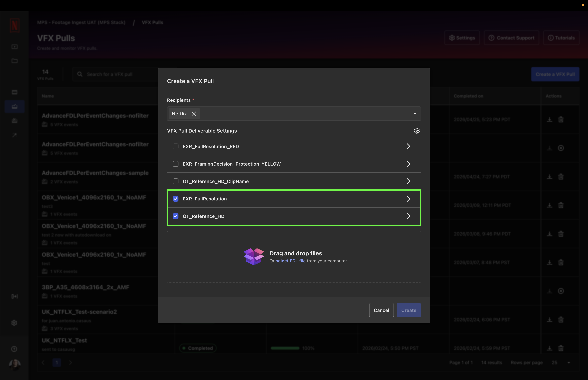588x380 pixels.
Task: Download the UK_NTFLX_Test-scenario2 pull
Action: click(x=550, y=320)
